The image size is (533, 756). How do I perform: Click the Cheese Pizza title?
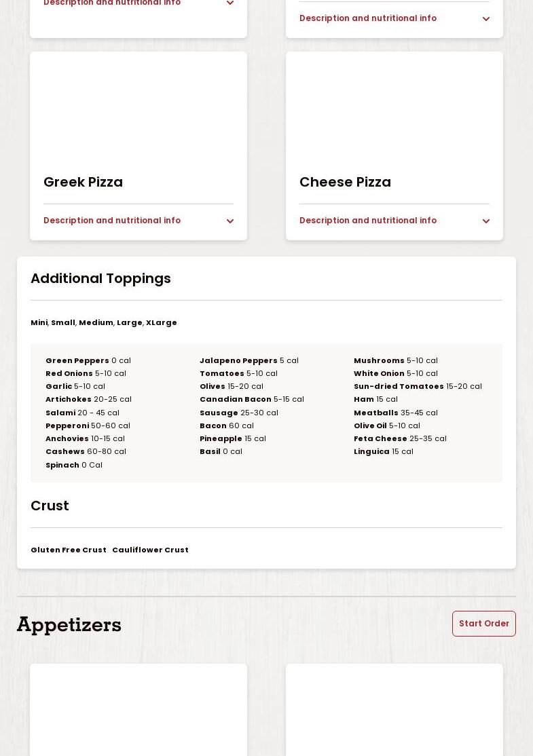345,182
